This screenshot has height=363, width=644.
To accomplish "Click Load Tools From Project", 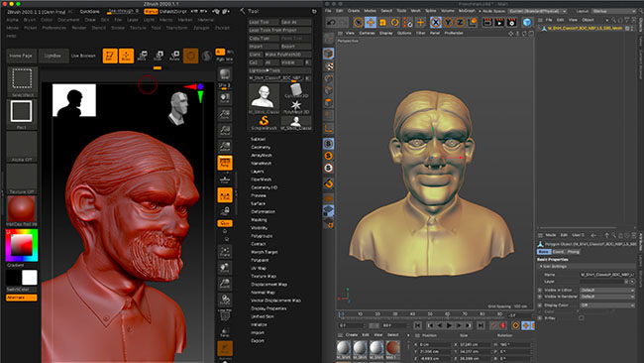I will click(x=279, y=30).
